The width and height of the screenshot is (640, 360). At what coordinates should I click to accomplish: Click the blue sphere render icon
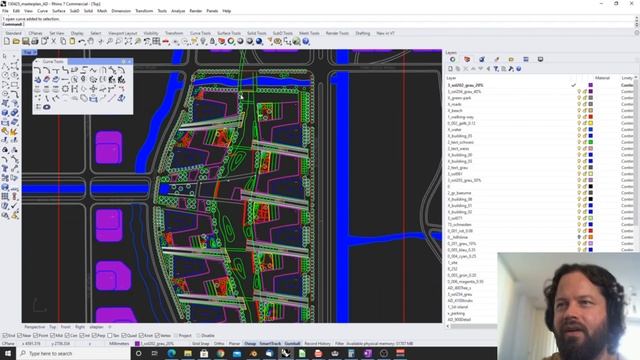tap(259, 41)
